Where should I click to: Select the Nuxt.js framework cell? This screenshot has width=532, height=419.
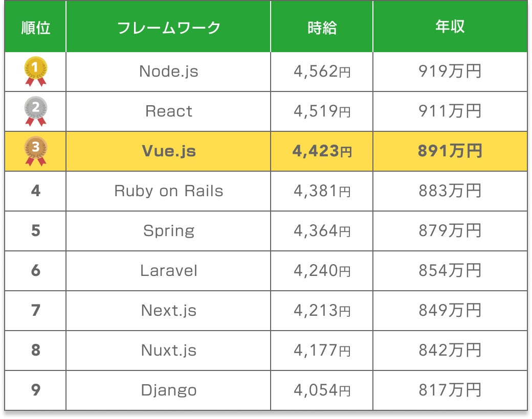(x=169, y=351)
